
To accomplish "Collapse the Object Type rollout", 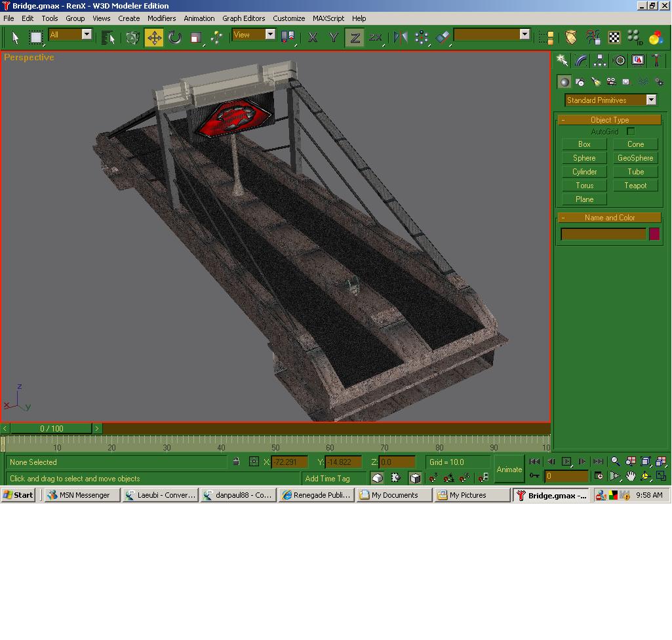I will pos(609,120).
